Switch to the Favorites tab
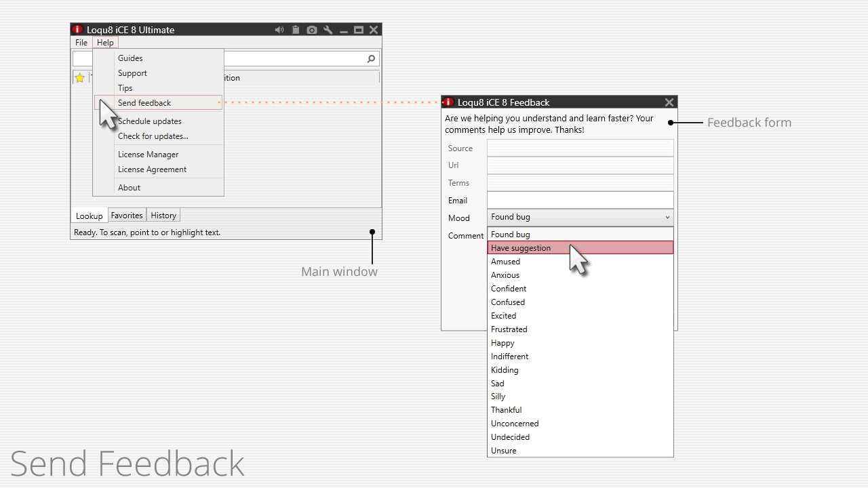This screenshot has width=868, height=488. (x=127, y=216)
